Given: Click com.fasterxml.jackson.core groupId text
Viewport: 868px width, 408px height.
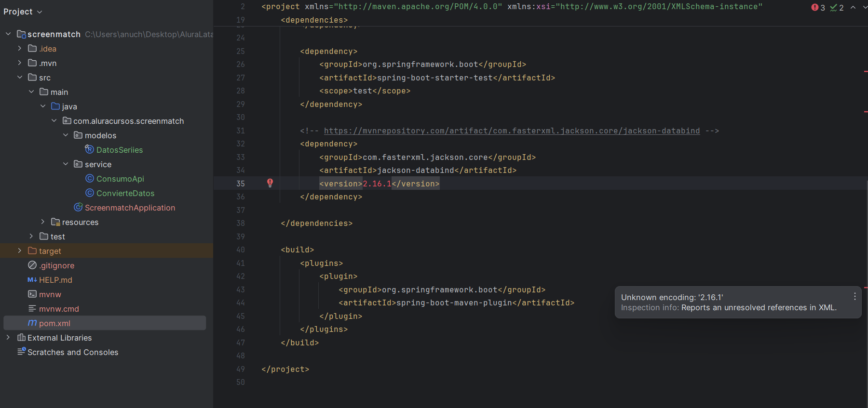Looking at the screenshot, I should pyautogui.click(x=425, y=157).
